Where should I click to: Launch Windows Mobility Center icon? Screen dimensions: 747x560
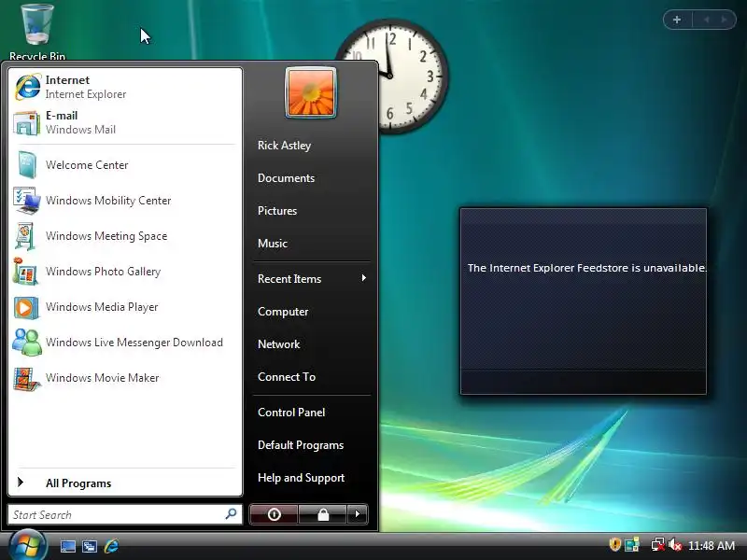click(26, 201)
